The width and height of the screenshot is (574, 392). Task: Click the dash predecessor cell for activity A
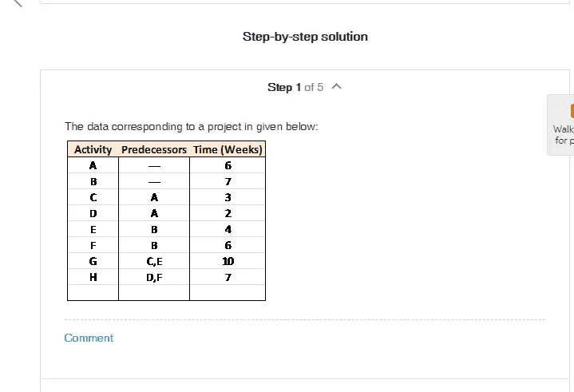point(154,165)
